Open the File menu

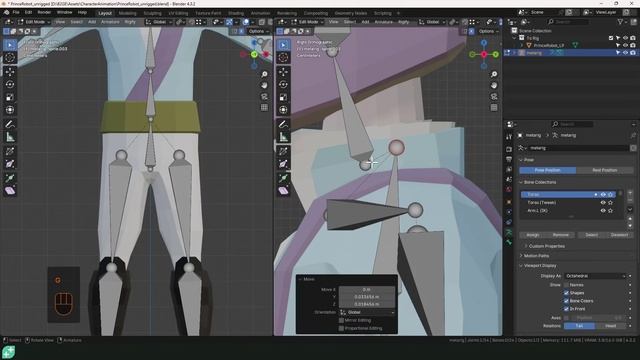[x=16, y=13]
